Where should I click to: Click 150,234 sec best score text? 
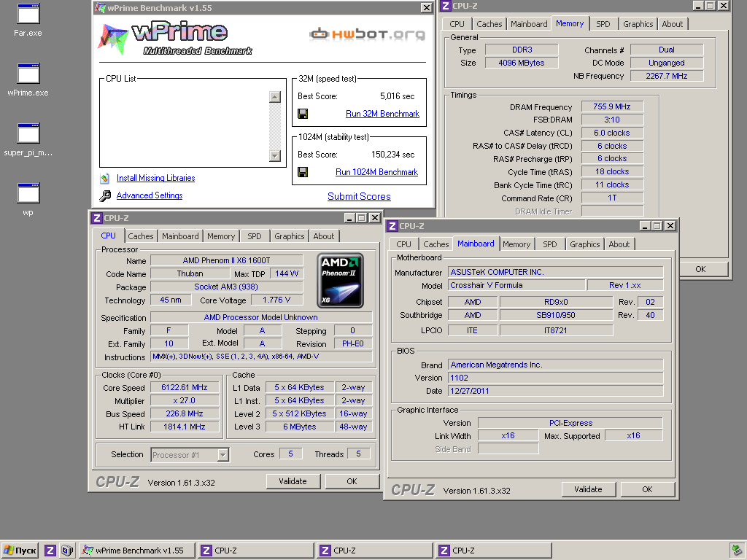(x=393, y=155)
